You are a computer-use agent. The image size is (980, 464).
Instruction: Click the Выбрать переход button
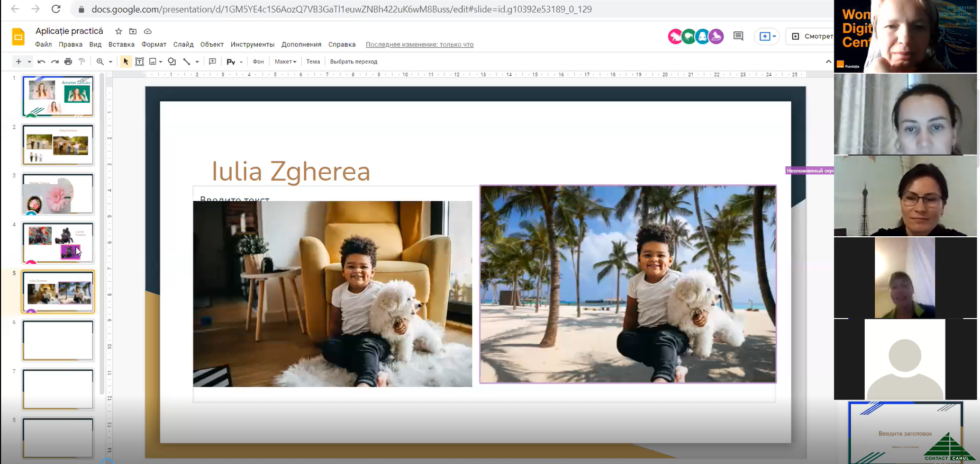353,61
